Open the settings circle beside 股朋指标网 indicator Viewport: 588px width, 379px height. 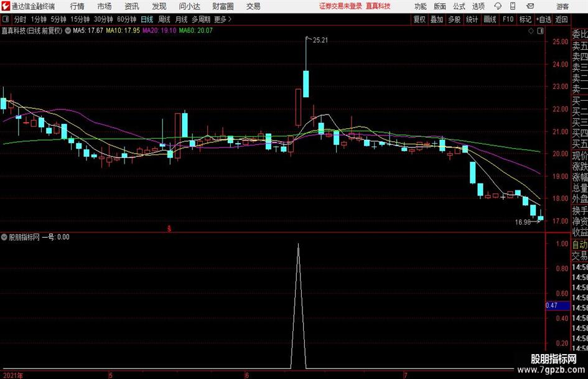(x=4, y=237)
